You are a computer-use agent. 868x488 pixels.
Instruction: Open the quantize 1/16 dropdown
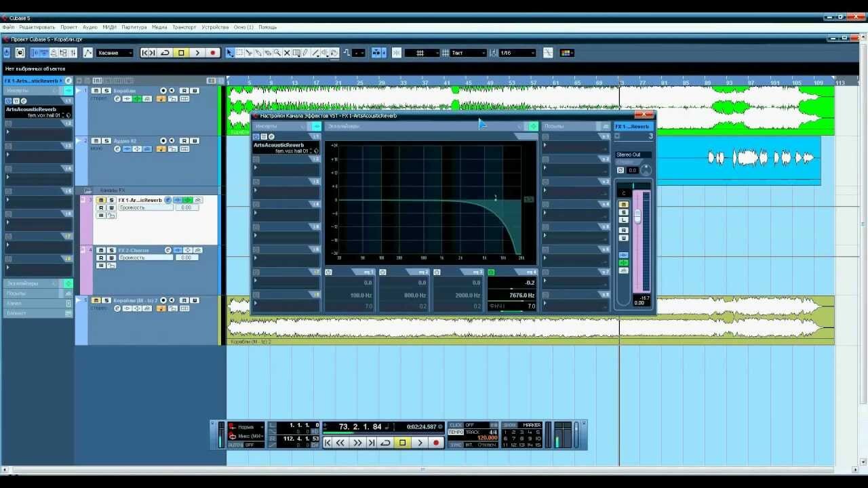click(517, 53)
